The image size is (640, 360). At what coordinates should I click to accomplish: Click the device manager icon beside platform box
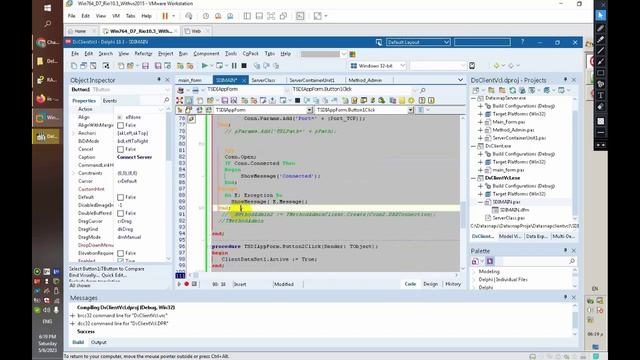[472, 66]
